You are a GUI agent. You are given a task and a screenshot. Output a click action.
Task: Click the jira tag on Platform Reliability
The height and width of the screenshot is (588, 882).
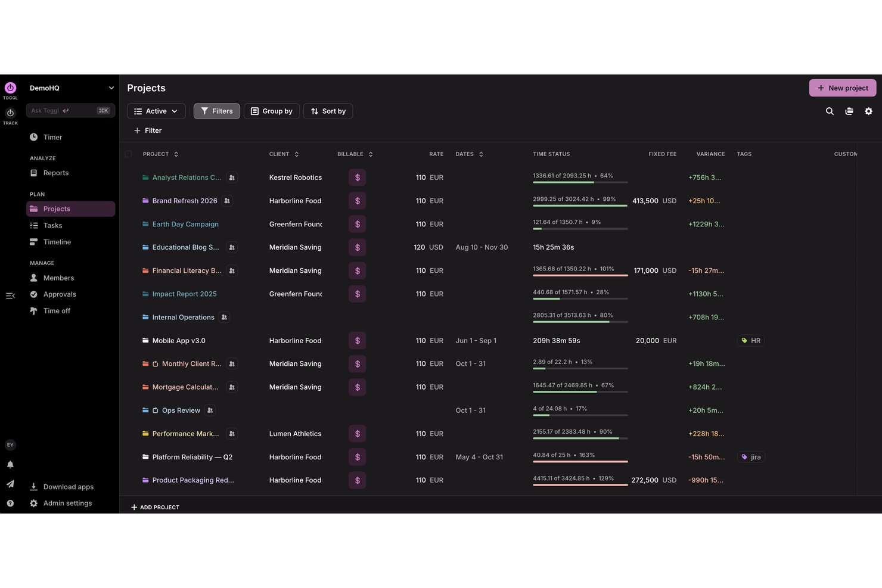point(751,457)
